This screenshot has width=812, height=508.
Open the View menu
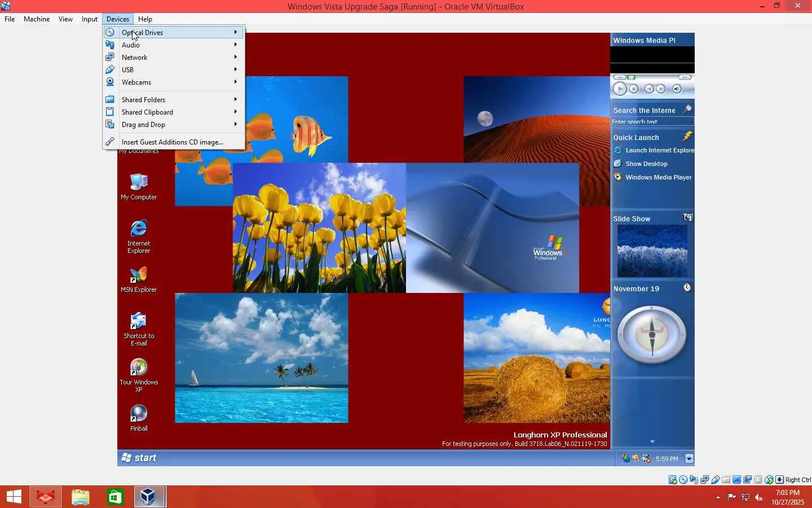coord(65,19)
